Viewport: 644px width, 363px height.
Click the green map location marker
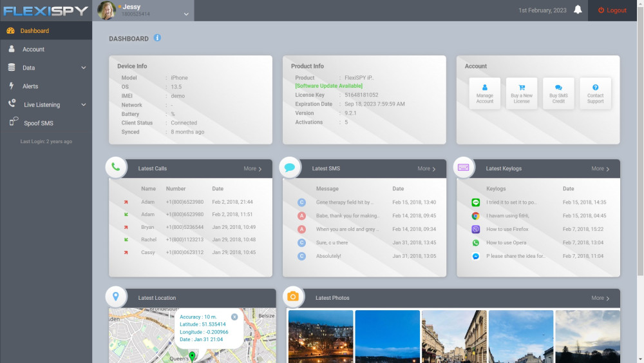[192, 356]
